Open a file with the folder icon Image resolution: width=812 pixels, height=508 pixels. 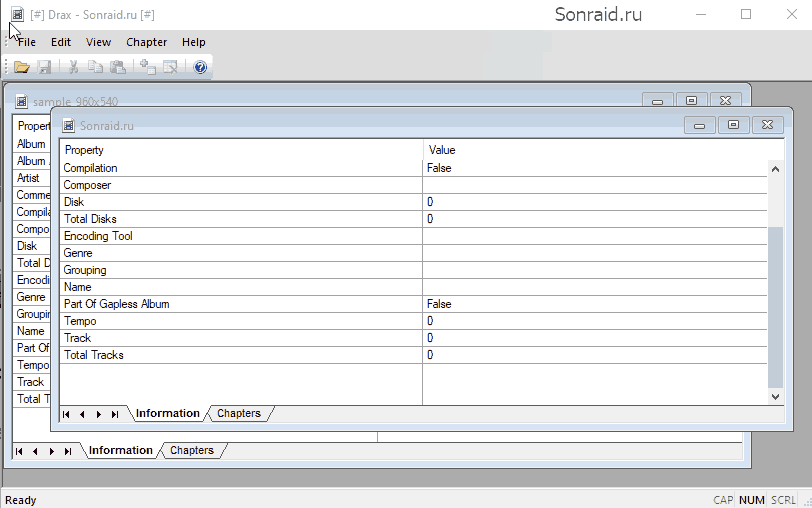pos(22,67)
